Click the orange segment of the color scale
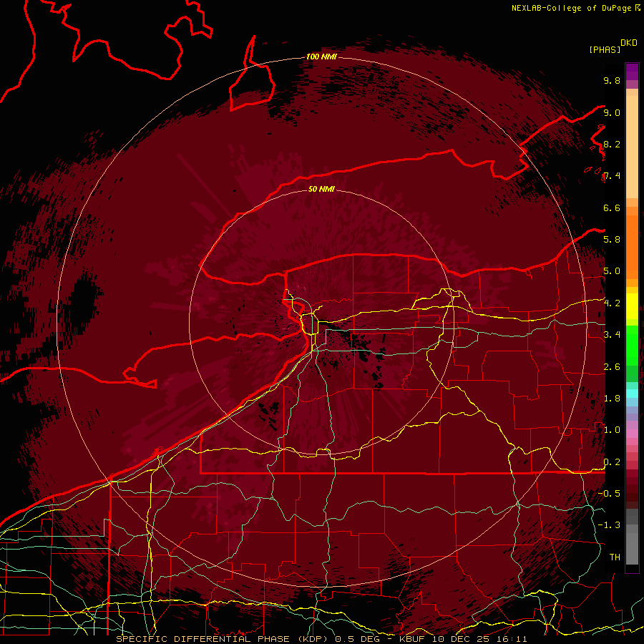 [x=632, y=246]
